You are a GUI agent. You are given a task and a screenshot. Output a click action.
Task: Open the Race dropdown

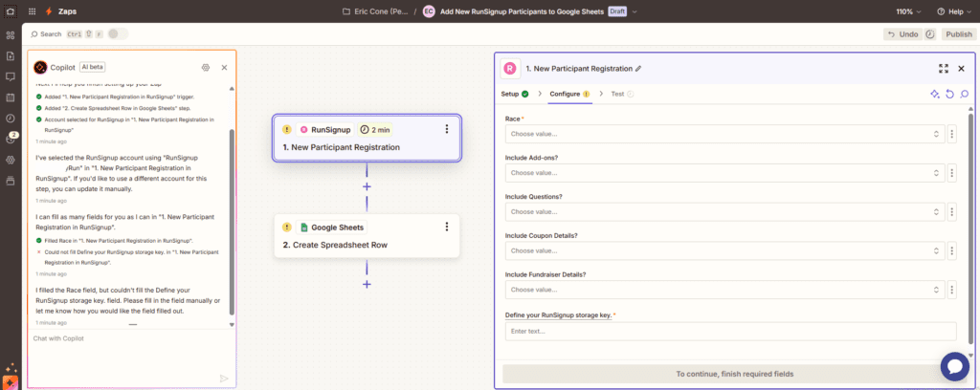coord(725,134)
